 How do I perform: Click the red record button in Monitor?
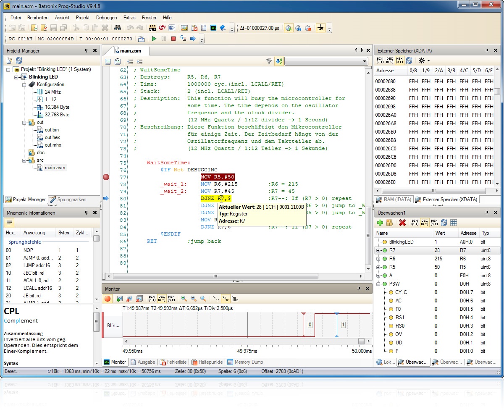[108, 299]
